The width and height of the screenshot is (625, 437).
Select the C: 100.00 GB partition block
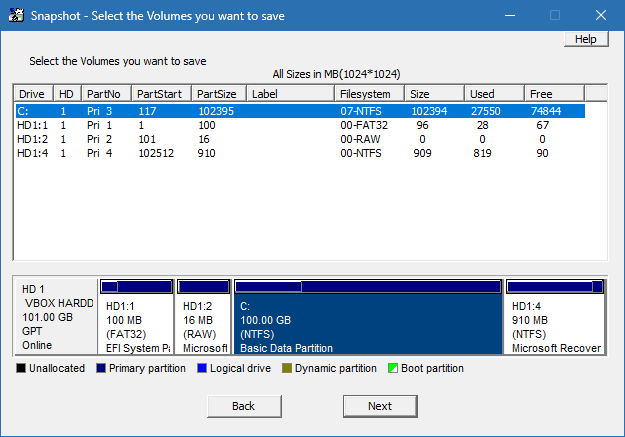click(x=368, y=317)
